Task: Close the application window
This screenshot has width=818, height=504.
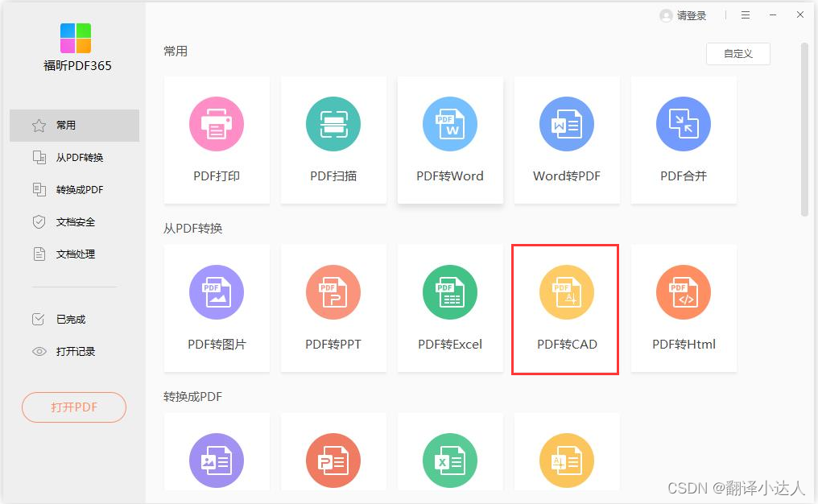Action: [800, 14]
